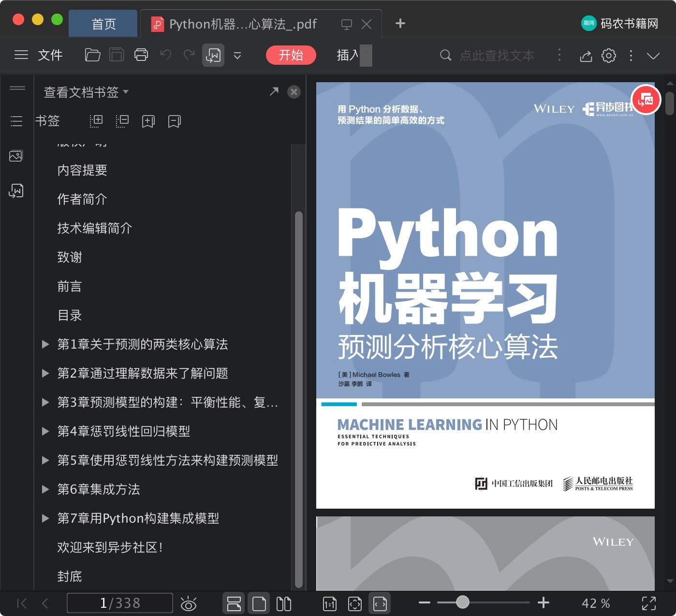Click the floating red convert button on page
Viewport: 676px width, 616px height.
pyautogui.click(x=646, y=100)
